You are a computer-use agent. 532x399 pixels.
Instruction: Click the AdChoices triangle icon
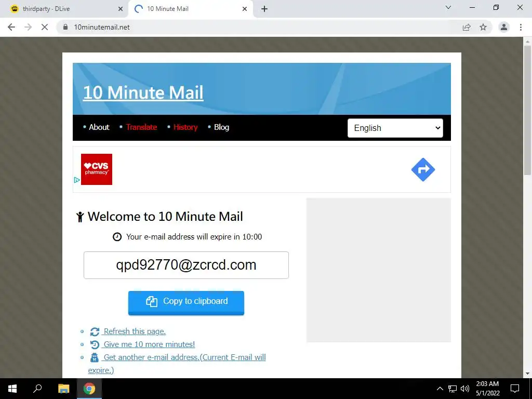point(77,180)
